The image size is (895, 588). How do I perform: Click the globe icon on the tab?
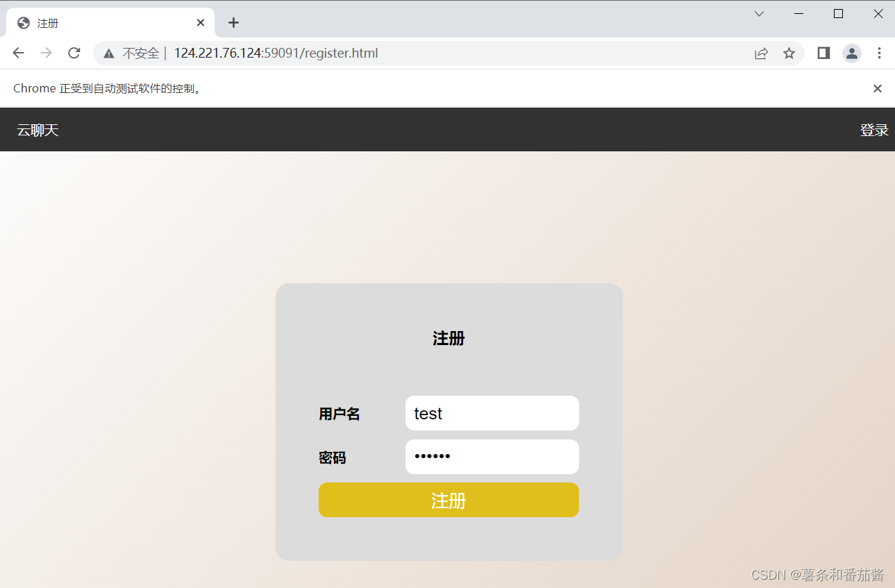[x=24, y=23]
